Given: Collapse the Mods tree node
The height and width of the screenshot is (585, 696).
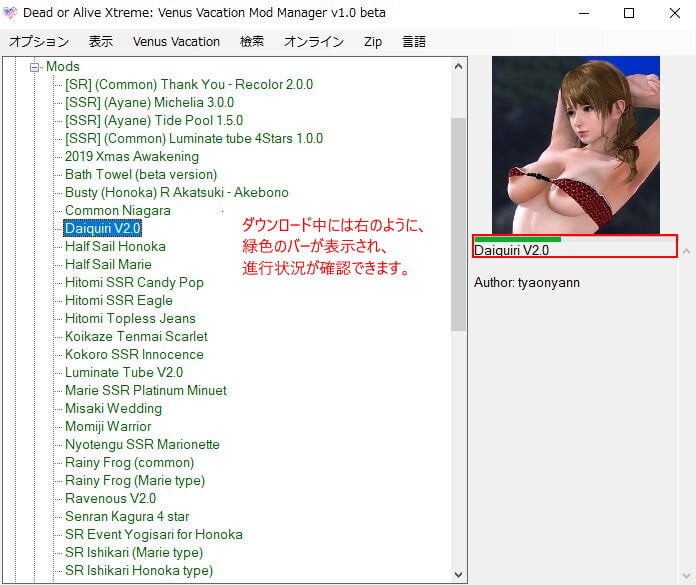Looking at the screenshot, I should pyautogui.click(x=34, y=67).
